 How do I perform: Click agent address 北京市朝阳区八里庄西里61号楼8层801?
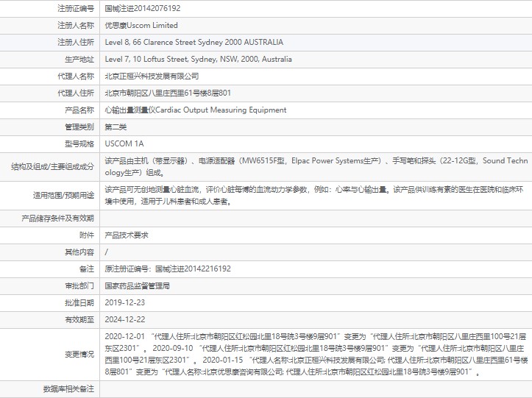[168, 93]
